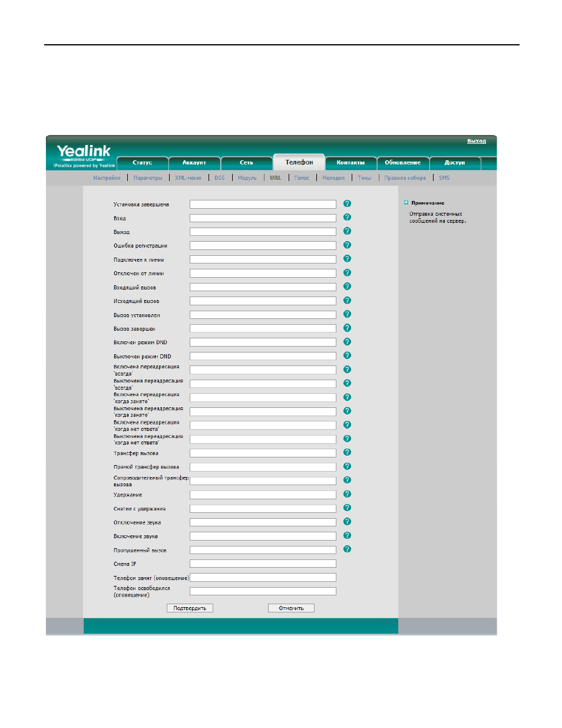Open the 'Аккаунт' tab

[x=194, y=163]
